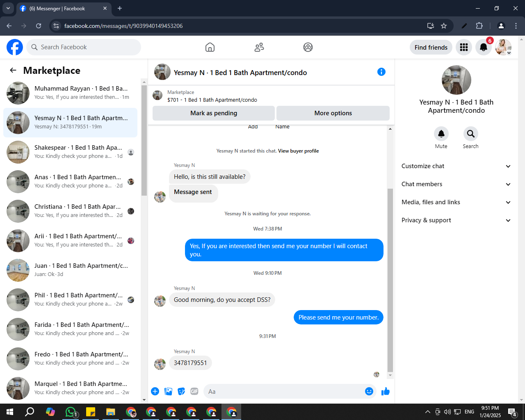
Task: Open the Friends icon in top navigation
Action: pos(259,47)
